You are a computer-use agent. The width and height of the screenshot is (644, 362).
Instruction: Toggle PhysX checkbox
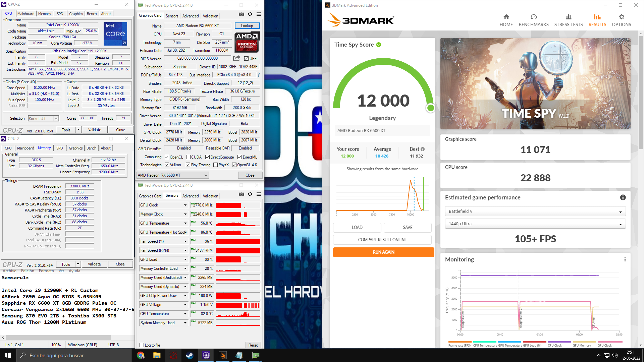point(215,165)
